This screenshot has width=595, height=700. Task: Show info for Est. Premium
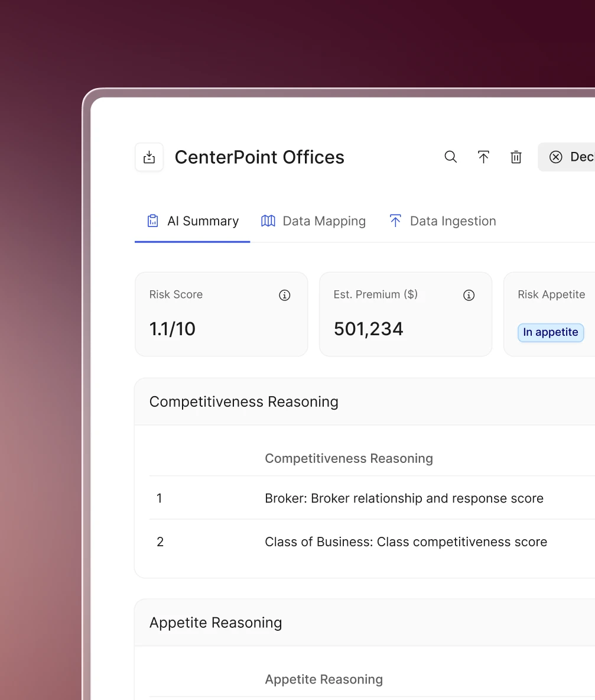[469, 295]
